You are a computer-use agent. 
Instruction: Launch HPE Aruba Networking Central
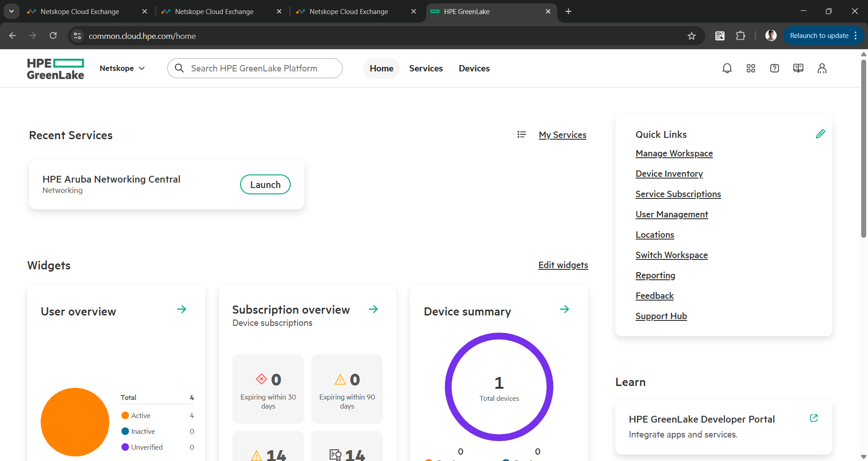(265, 184)
